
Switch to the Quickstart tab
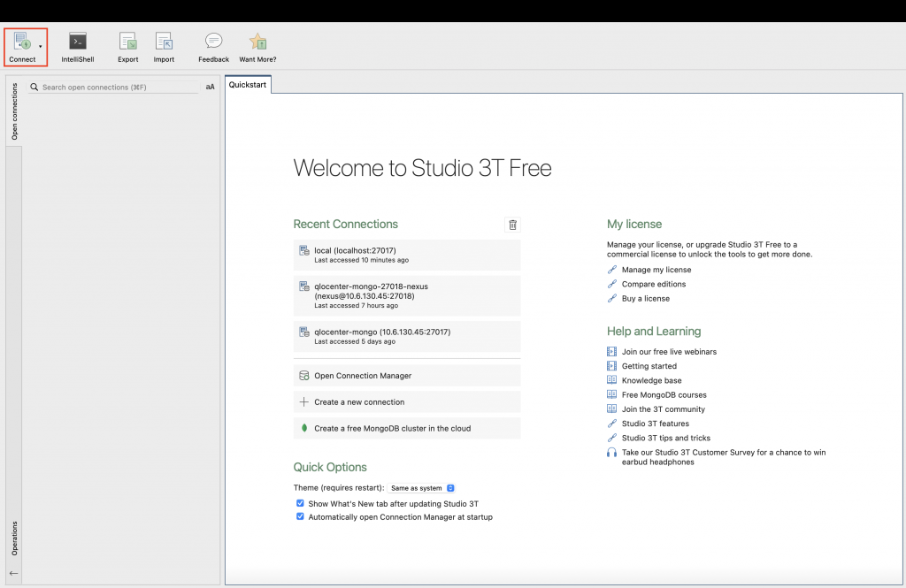248,84
